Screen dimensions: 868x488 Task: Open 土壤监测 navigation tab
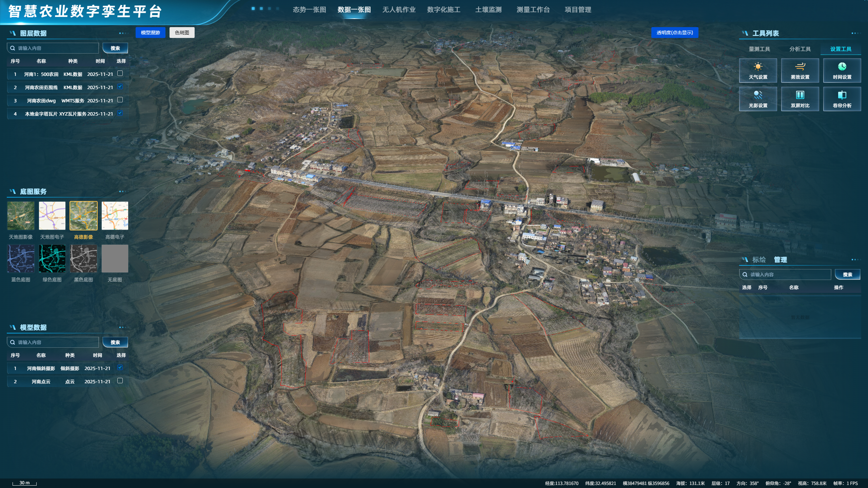[x=488, y=9]
